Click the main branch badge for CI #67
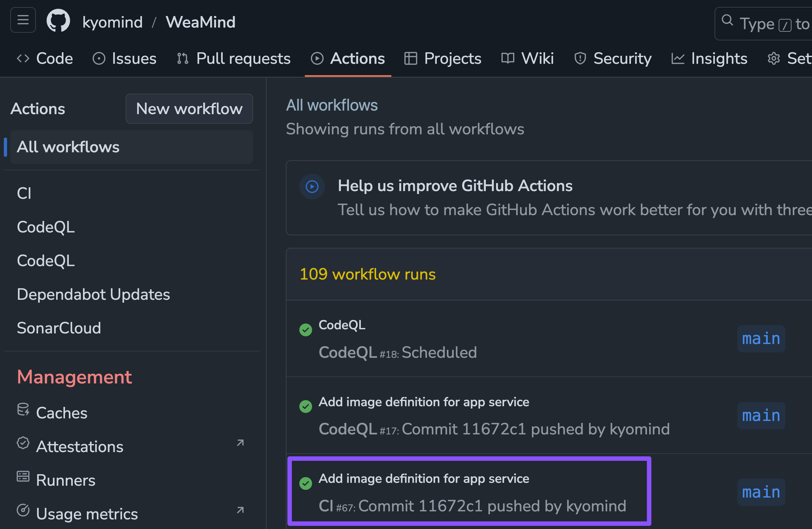Viewport: 812px width, 529px height. pyautogui.click(x=761, y=492)
